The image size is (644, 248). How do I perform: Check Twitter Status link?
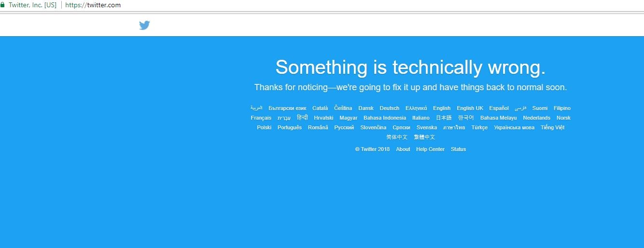pyautogui.click(x=458, y=149)
